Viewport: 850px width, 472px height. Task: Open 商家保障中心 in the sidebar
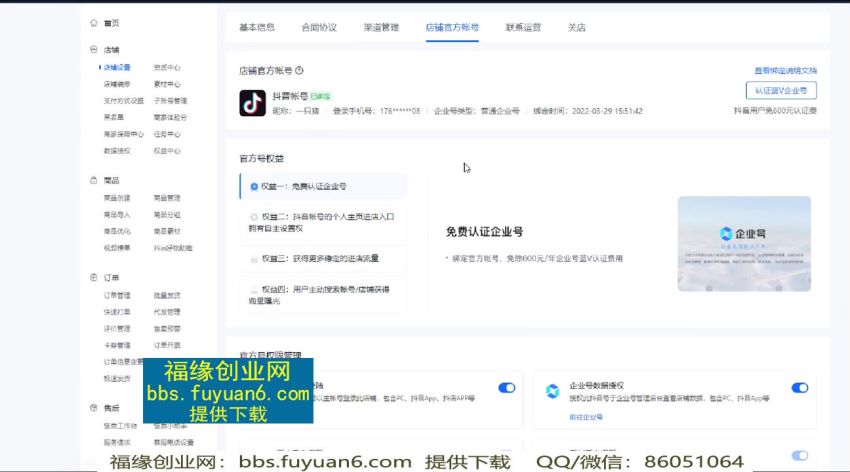pos(124,134)
